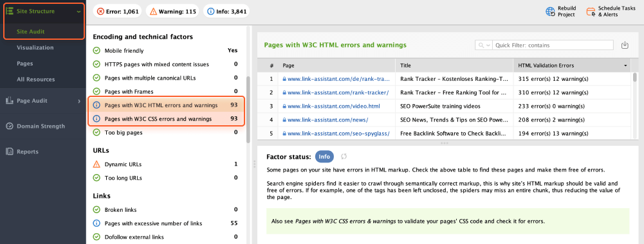644x244 pixels.
Task: Open All Resources in the sidebar
Action: [x=36, y=80]
